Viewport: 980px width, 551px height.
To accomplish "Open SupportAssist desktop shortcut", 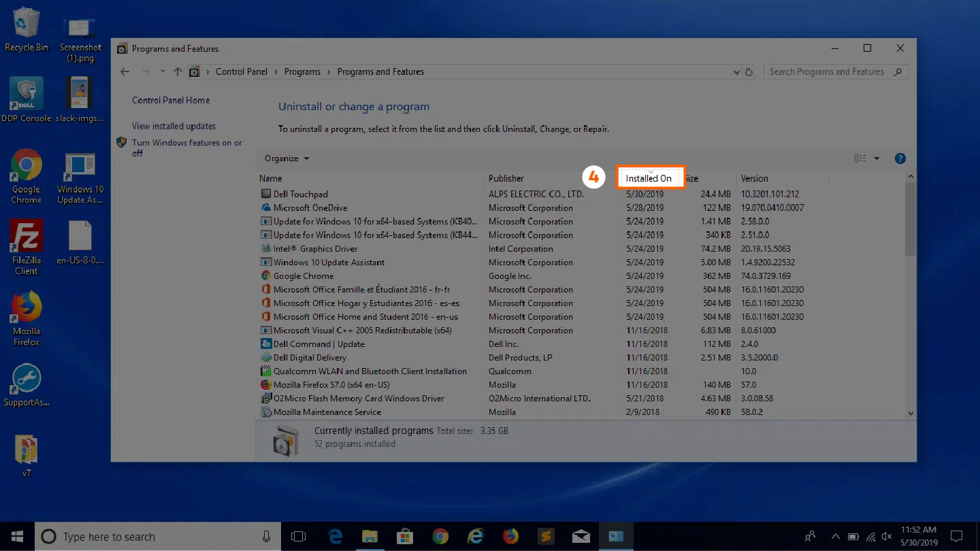I will click(x=27, y=386).
